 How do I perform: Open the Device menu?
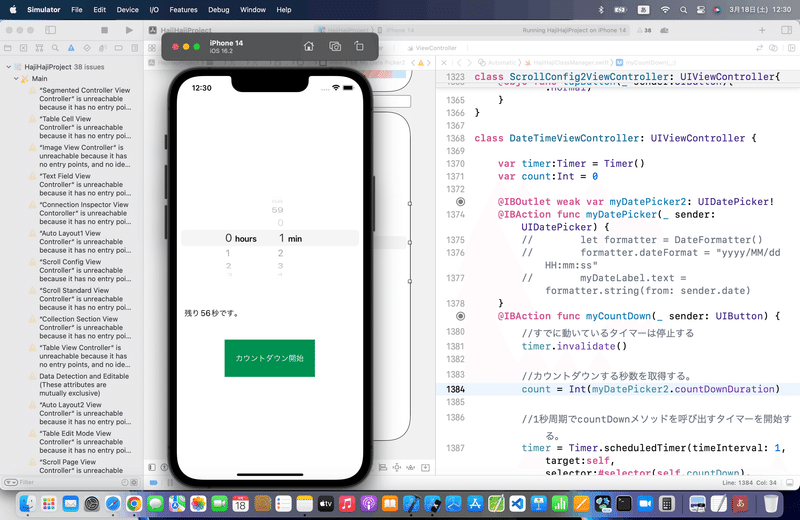pos(128,10)
